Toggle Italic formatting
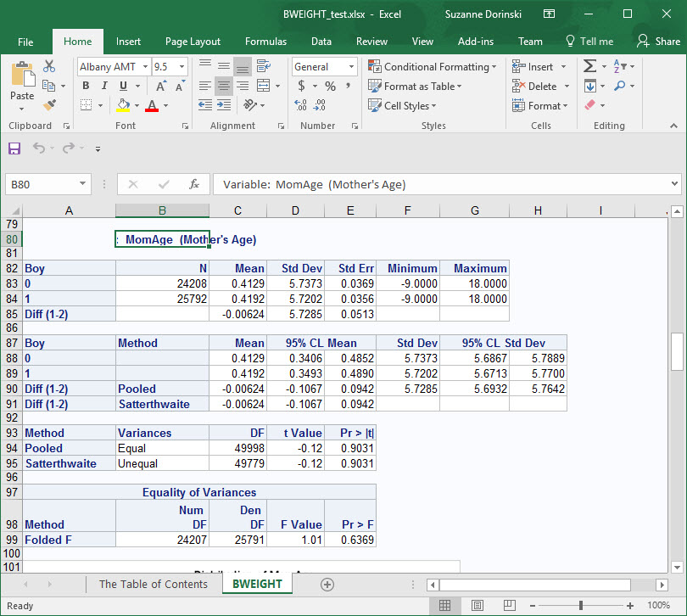The width and height of the screenshot is (687, 616). pyautogui.click(x=105, y=87)
